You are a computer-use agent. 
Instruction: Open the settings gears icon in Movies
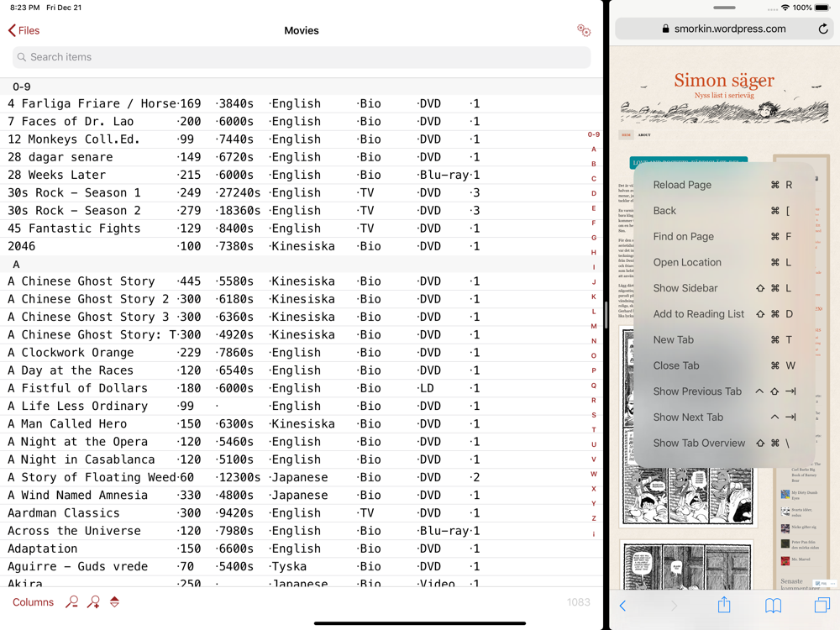click(x=584, y=30)
